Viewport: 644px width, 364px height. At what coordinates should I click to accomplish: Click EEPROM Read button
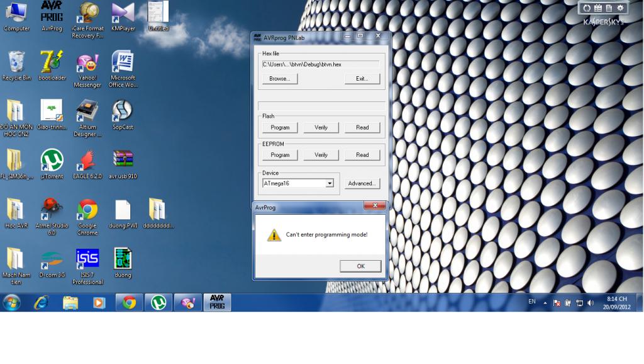(x=362, y=155)
